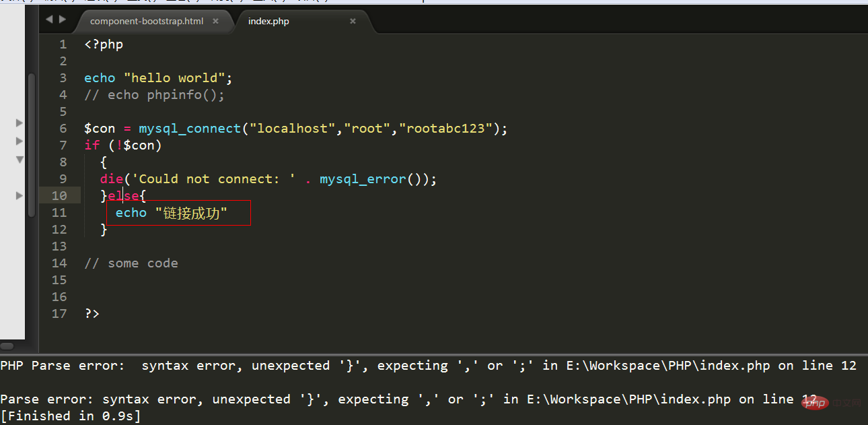Click the previous tab left arrow
The image size is (868, 425).
pos(49,20)
